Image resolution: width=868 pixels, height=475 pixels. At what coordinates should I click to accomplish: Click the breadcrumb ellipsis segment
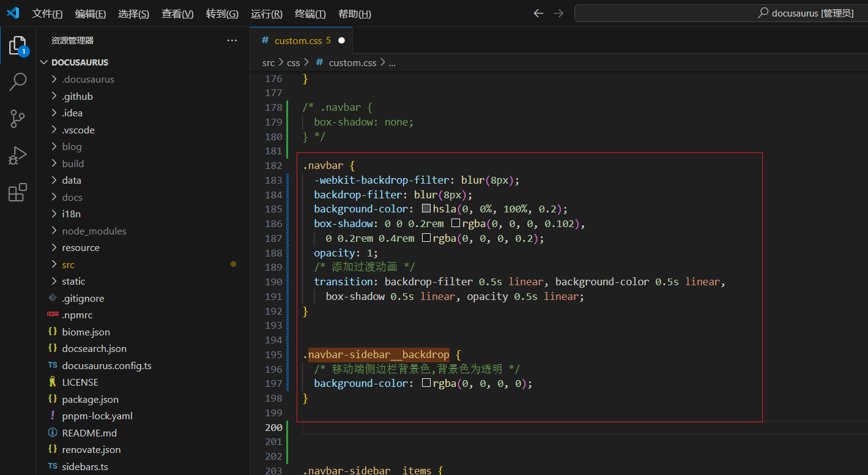tap(392, 62)
